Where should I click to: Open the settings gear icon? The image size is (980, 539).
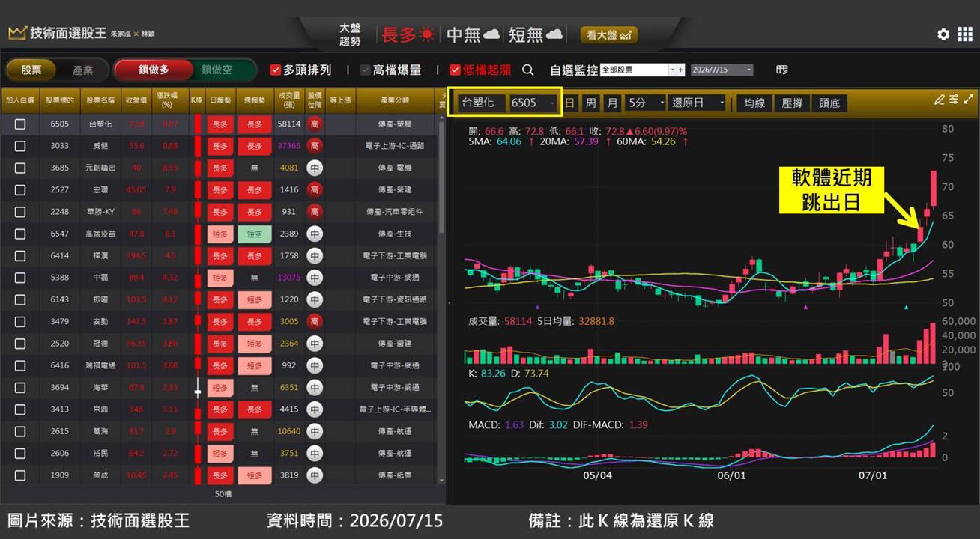click(943, 34)
